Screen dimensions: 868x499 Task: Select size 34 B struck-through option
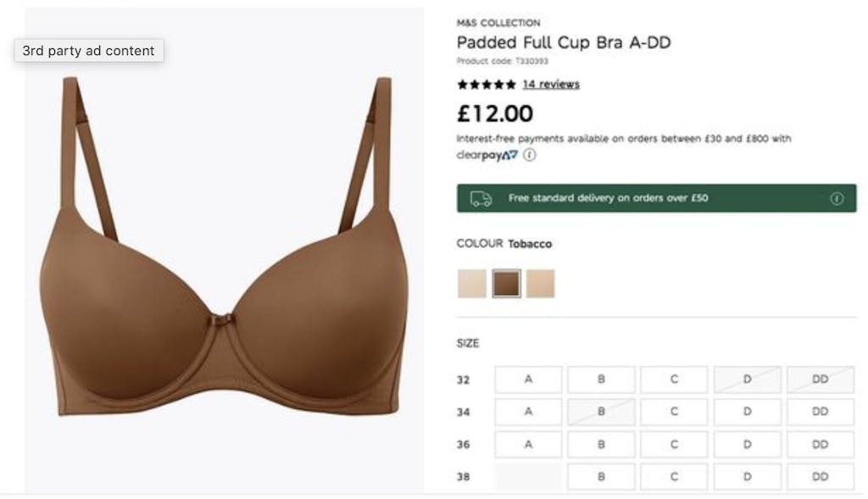(x=601, y=412)
